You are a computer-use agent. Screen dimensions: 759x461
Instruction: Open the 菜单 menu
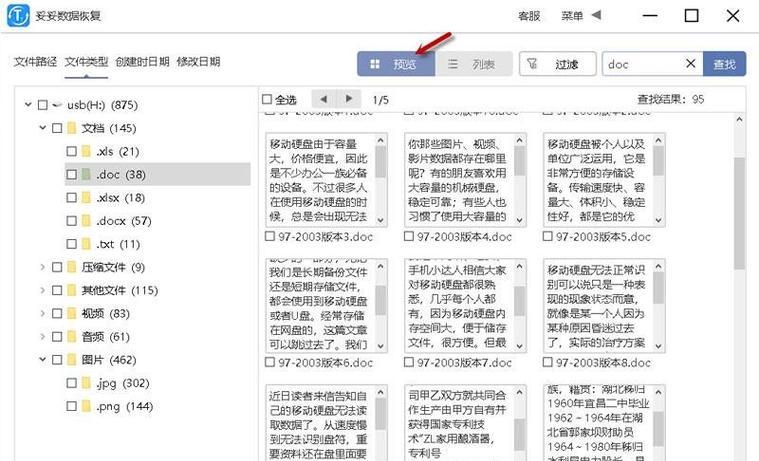pos(572,16)
